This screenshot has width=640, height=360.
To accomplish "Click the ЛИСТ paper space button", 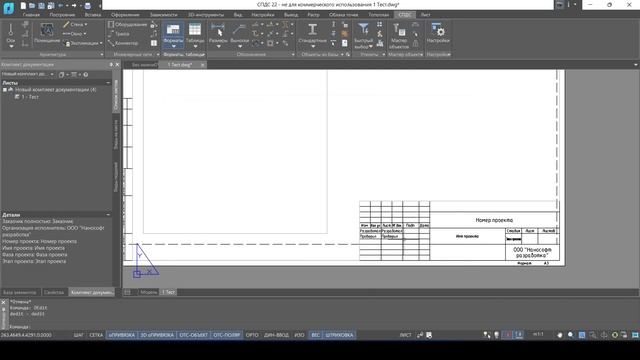I will coord(405,335).
